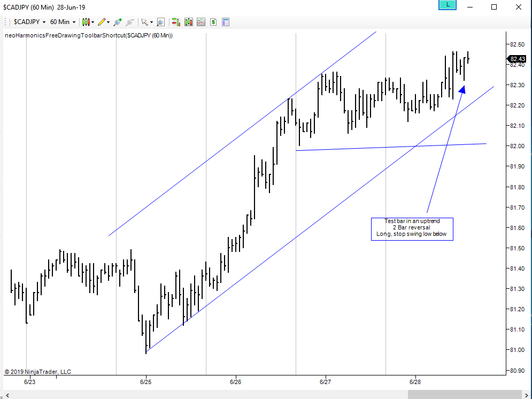532x399 pixels.
Task: Click the zoom in magnifier icon
Action: [118, 22]
